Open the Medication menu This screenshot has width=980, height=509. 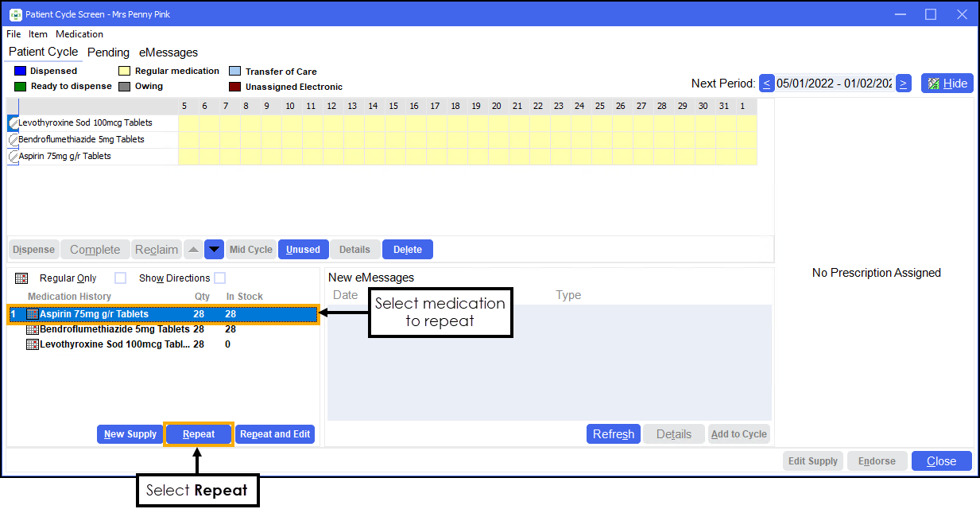point(79,34)
